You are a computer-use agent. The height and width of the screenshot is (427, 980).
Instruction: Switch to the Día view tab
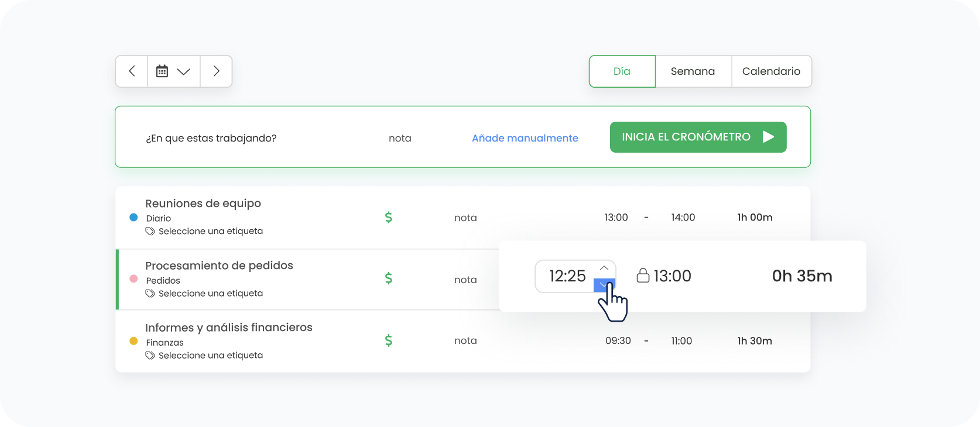622,71
